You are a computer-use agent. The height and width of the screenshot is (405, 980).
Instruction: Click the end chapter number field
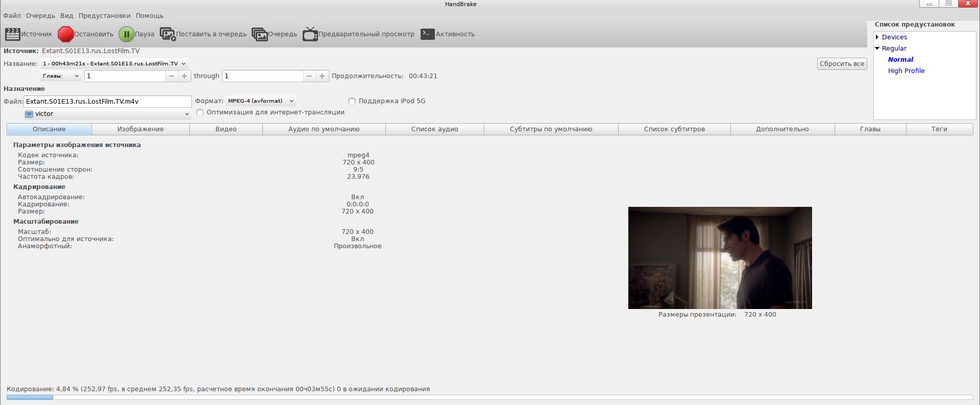pyautogui.click(x=263, y=76)
